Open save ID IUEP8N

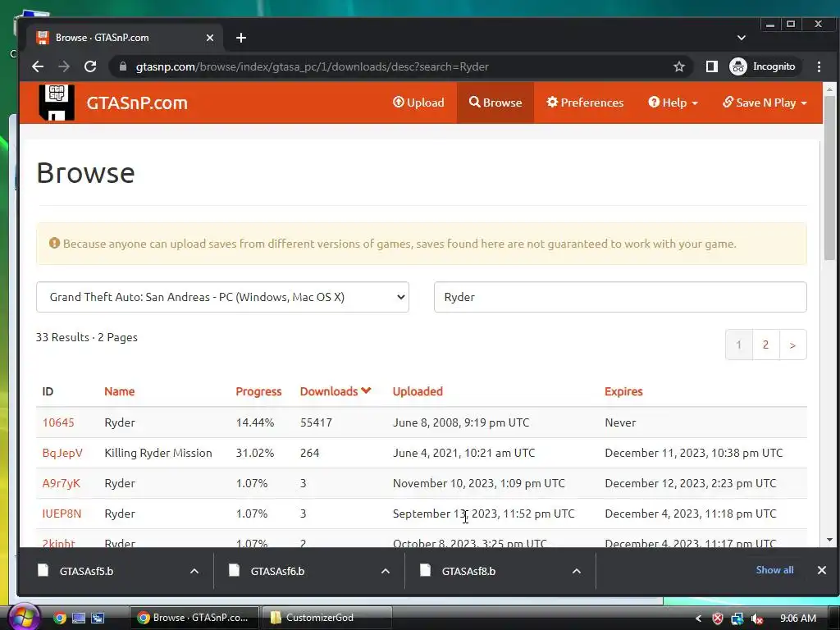point(62,514)
